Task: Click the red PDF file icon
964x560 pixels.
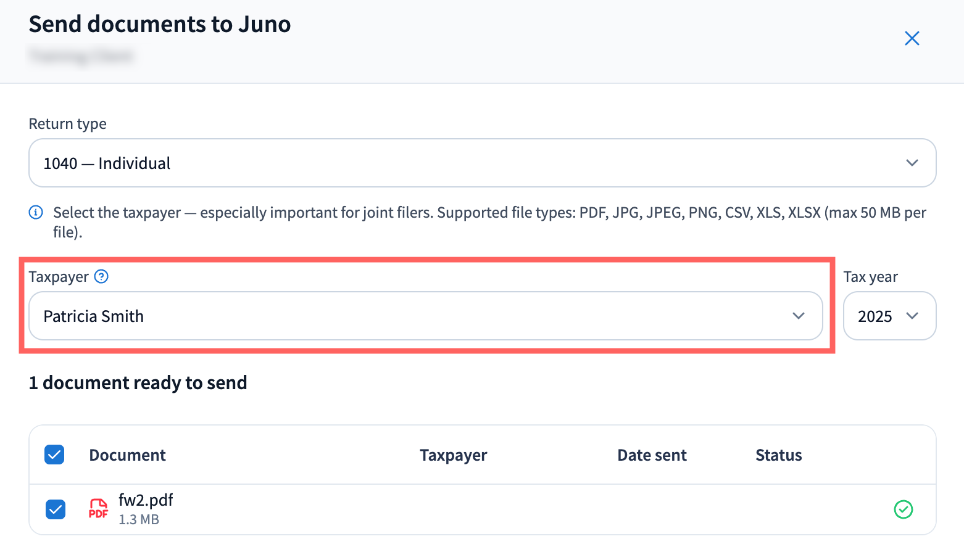Action: tap(98, 509)
